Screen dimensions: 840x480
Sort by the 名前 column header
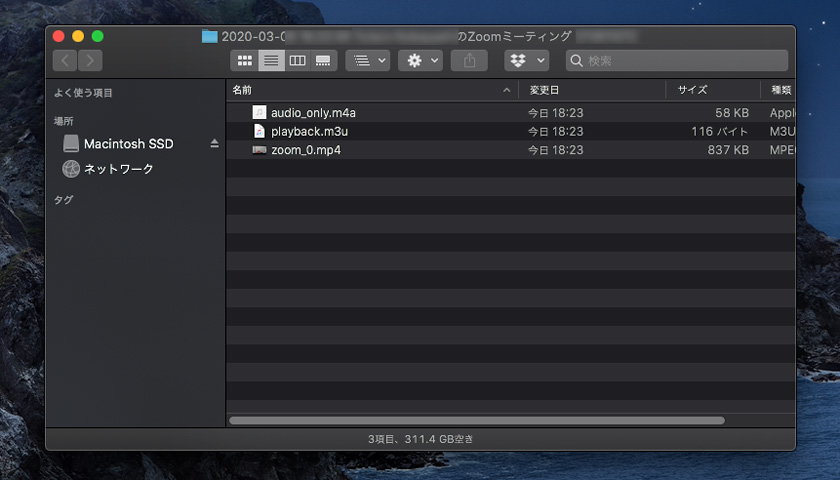(242, 90)
